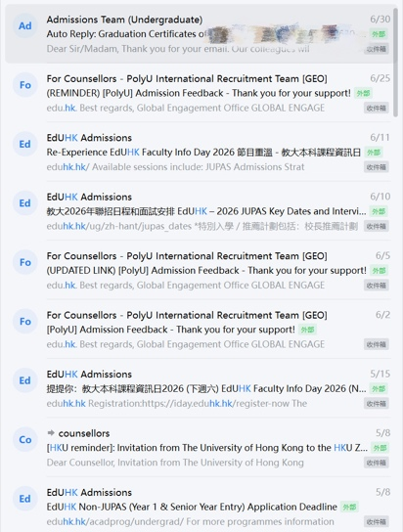Open the '[HKU reminder]: Invitation' email subject
Viewport: 403px width, 532px height.
pyautogui.click(x=207, y=448)
